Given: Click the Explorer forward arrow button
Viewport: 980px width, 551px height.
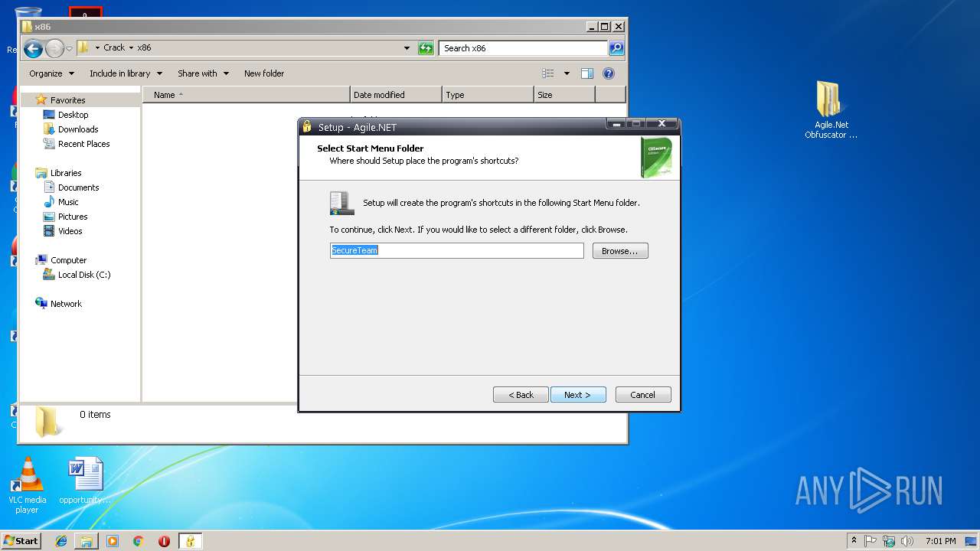Looking at the screenshot, I should (54, 49).
